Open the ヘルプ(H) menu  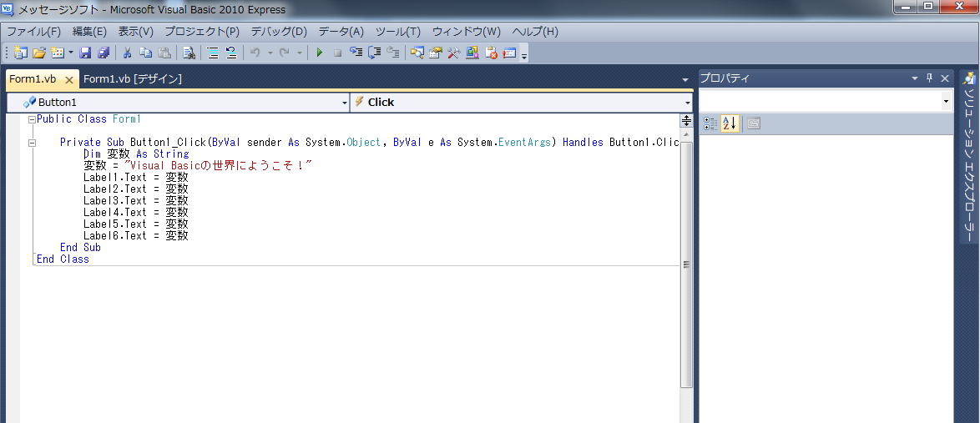[x=535, y=31]
